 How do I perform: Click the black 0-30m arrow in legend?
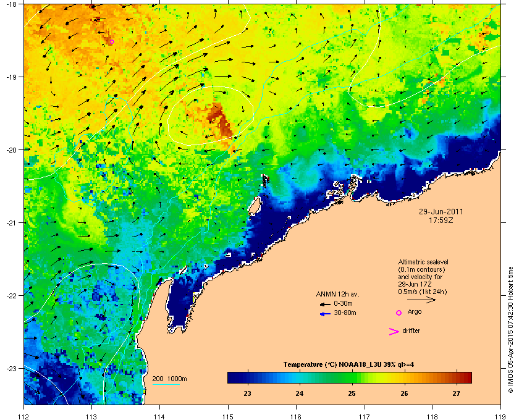click(x=325, y=304)
